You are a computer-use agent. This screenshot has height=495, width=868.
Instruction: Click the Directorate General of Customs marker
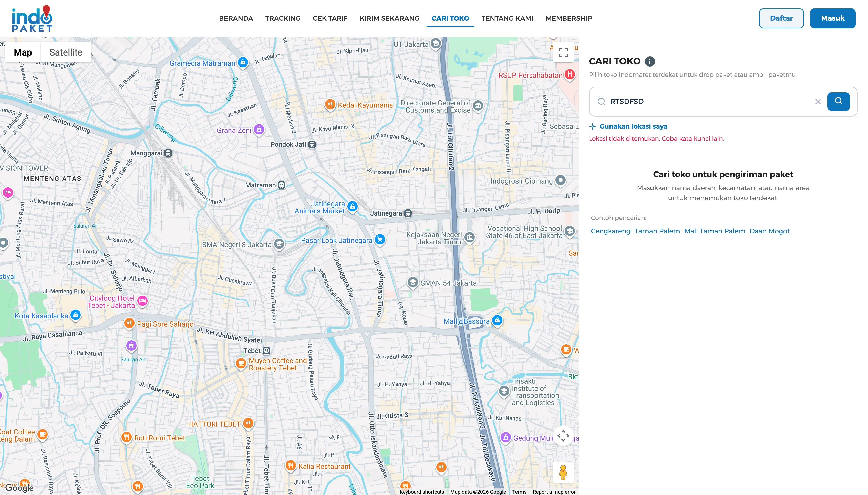pyautogui.click(x=478, y=106)
